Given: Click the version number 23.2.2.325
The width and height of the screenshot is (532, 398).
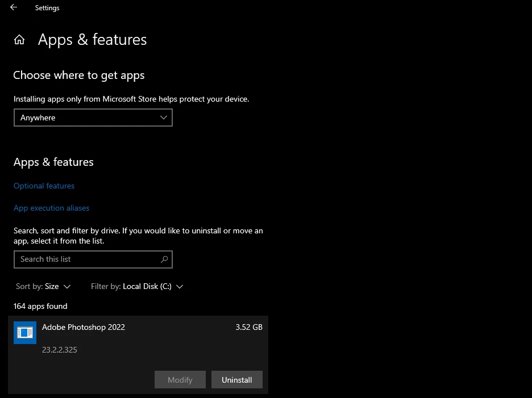Looking at the screenshot, I should 59,350.
